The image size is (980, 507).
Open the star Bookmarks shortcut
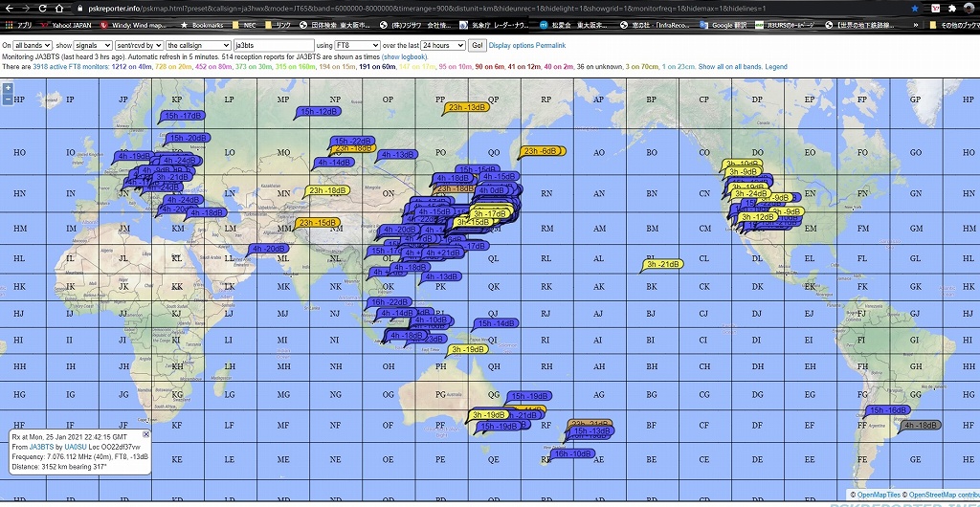(202, 25)
